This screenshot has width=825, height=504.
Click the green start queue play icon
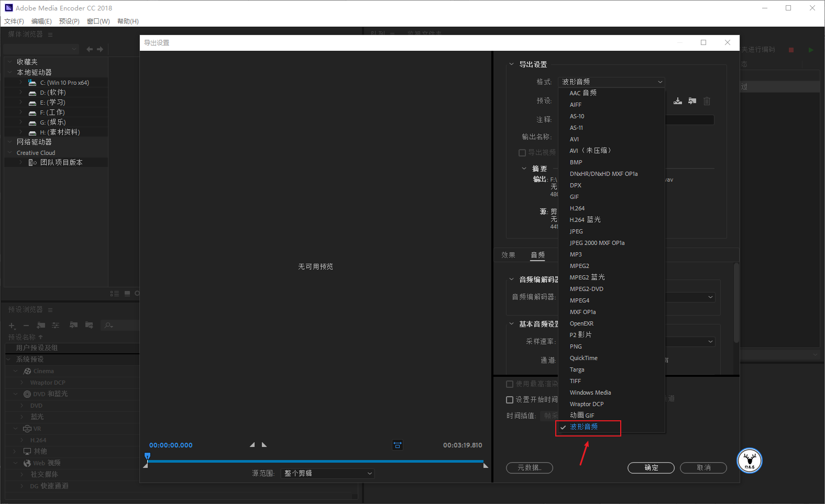(811, 50)
